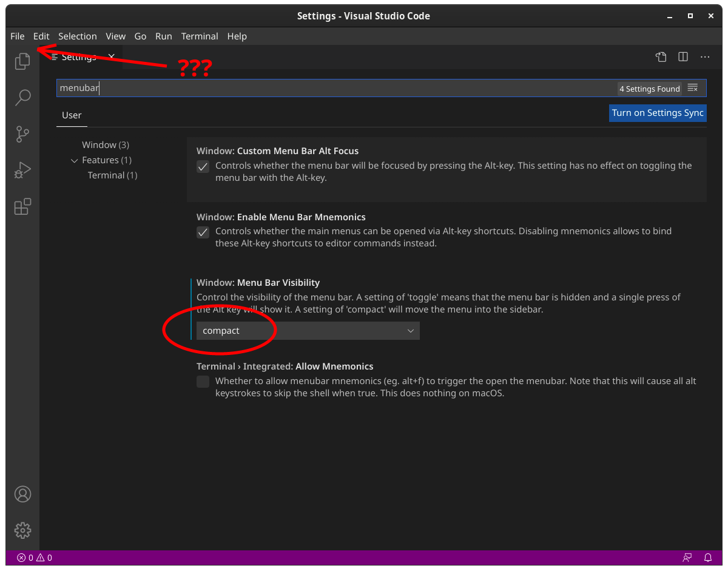Click the errors and warnings status bar indicator
This screenshot has height=571, width=728.
[x=33, y=557]
